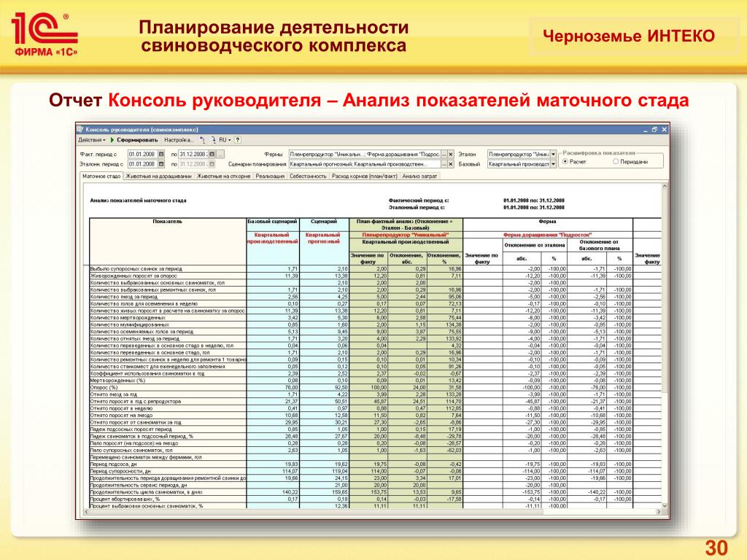Screen dimensions: 747x560
Task: Expand the Базовый dropdown
Action: [553, 164]
